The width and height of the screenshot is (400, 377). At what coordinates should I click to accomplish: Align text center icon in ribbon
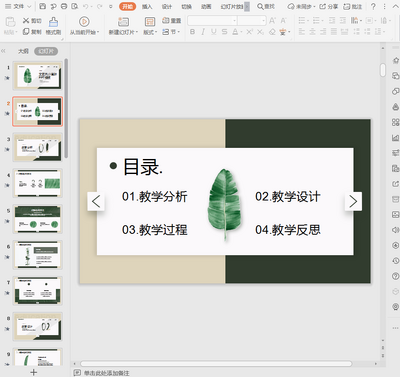pyautogui.click(x=312, y=32)
